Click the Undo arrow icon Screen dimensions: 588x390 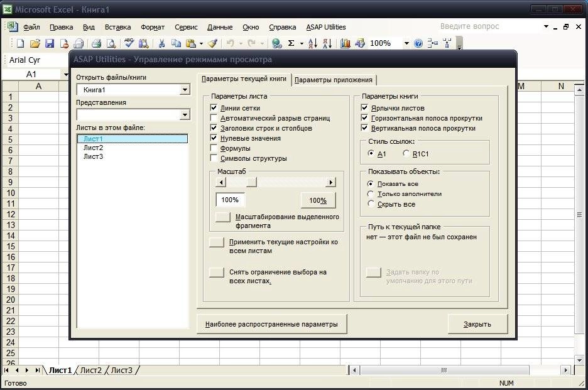231,43
